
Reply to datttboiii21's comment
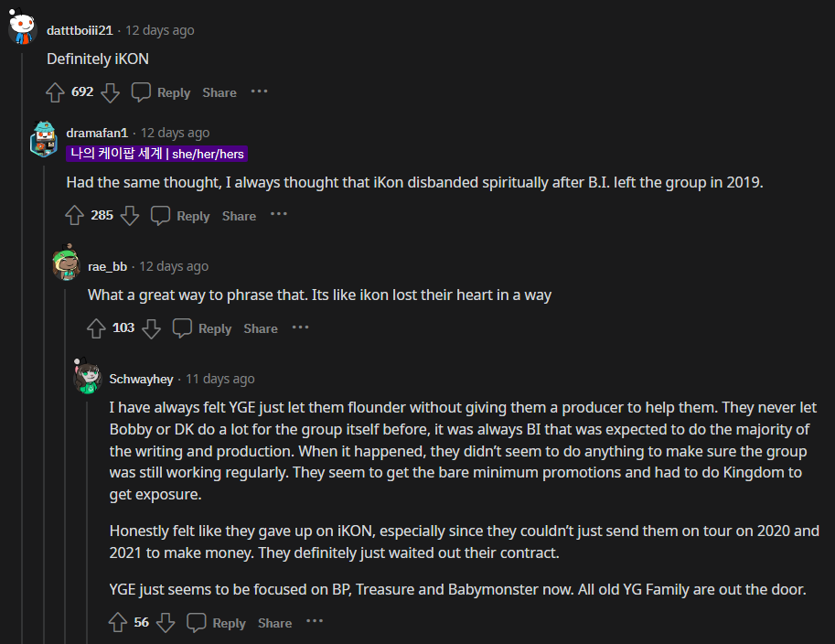[162, 91]
